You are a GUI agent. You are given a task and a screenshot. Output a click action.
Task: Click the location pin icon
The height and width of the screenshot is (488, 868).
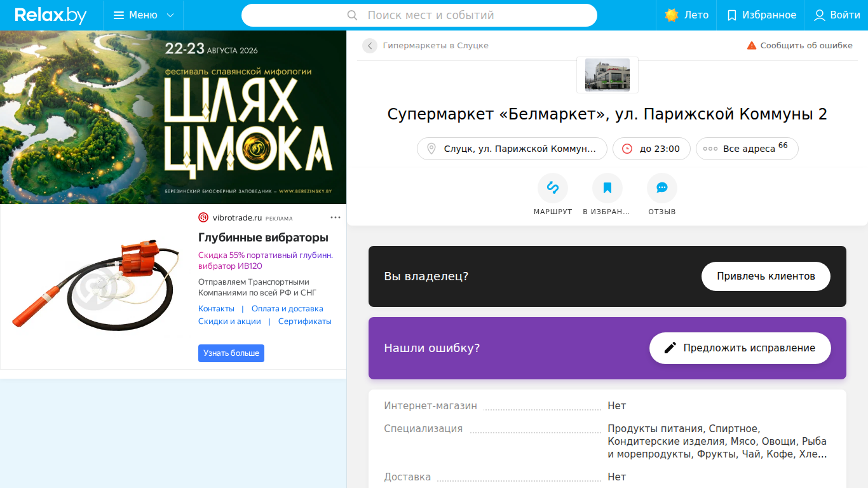(x=431, y=149)
